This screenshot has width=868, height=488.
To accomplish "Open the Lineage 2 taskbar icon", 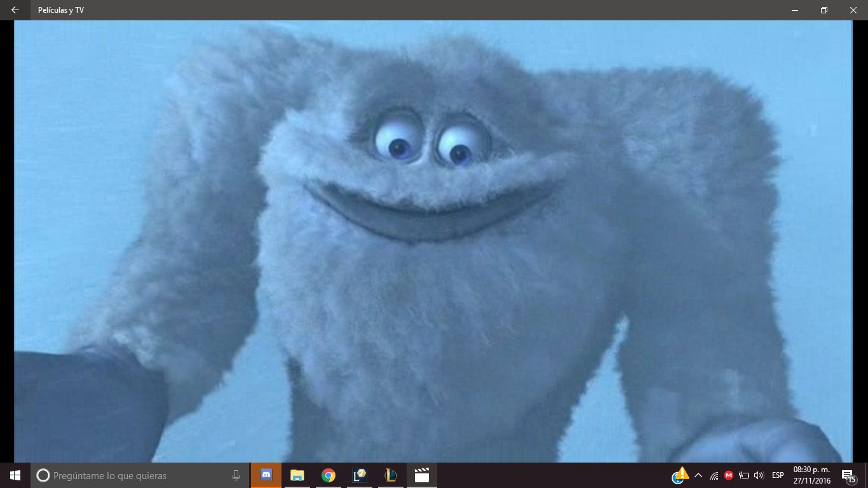I will point(360,475).
